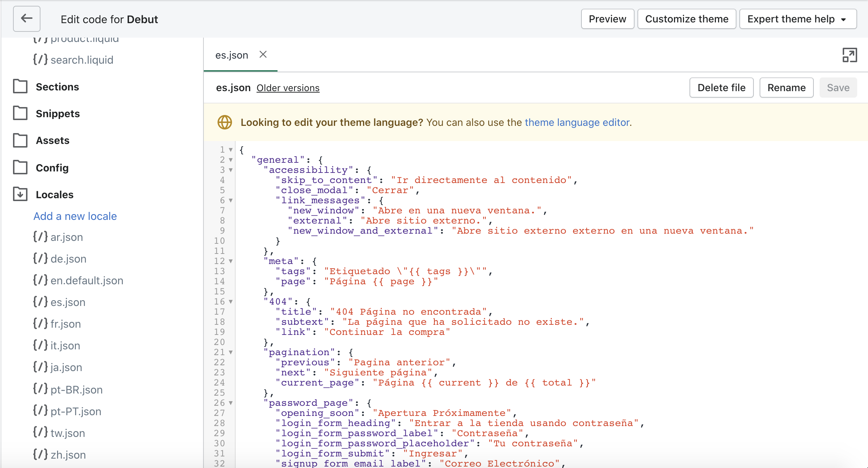Screen dimensions: 868x468
Task: Open pt-PT.json locale file
Action: (76, 411)
